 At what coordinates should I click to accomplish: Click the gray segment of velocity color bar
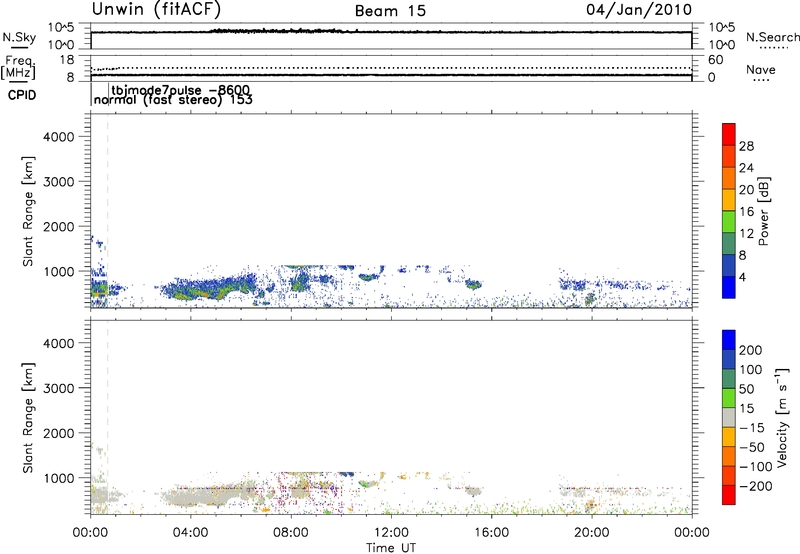[729, 417]
